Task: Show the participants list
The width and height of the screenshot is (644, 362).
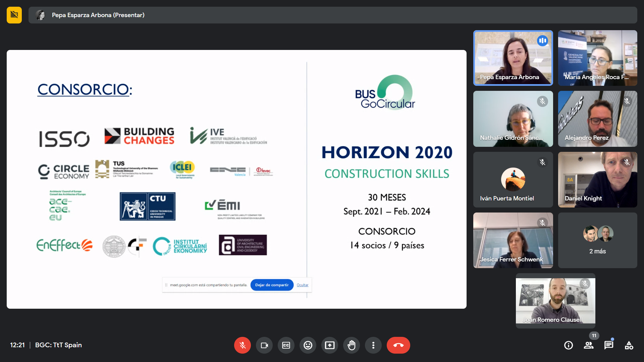Action: [x=589, y=345]
